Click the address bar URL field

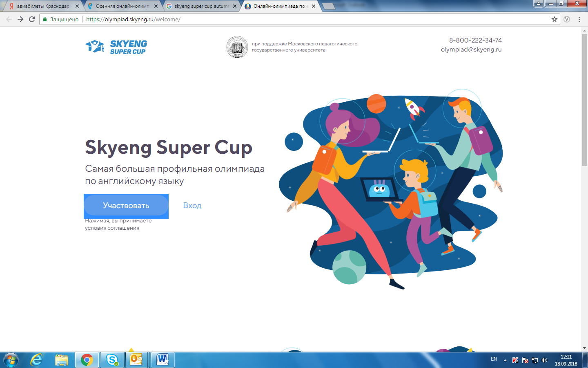(300, 19)
